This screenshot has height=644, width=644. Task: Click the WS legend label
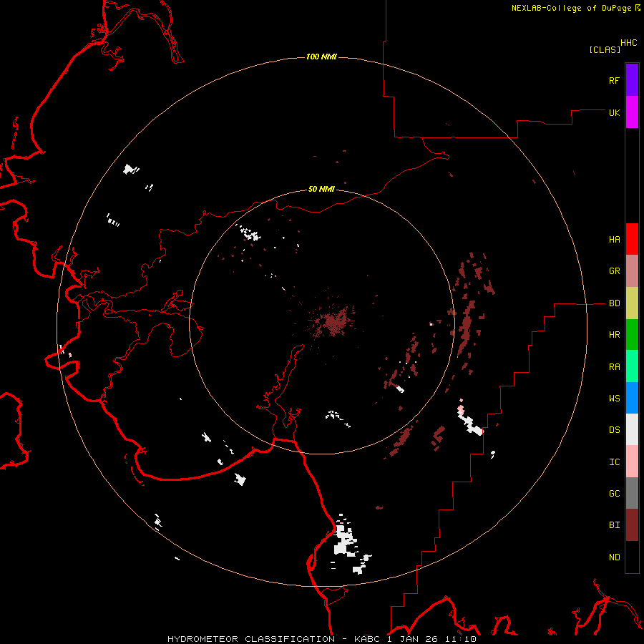pos(614,399)
